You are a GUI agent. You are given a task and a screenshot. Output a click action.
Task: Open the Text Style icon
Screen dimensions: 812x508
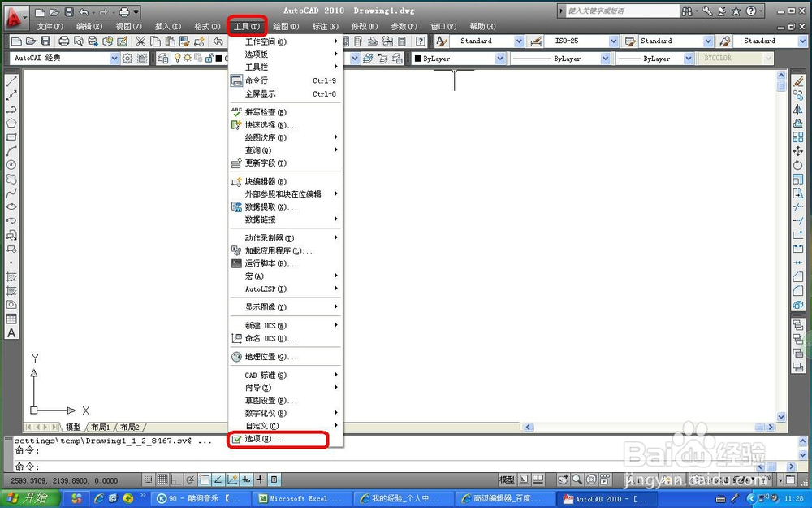pos(441,41)
